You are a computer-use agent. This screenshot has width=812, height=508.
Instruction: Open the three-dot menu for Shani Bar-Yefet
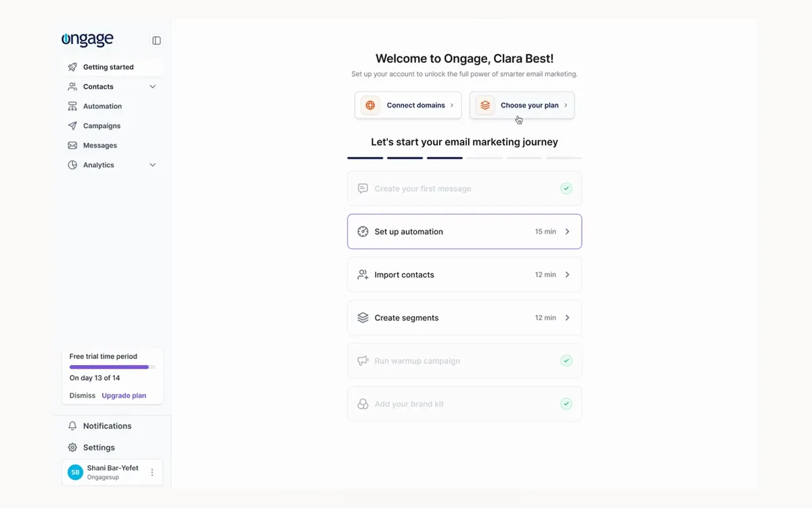click(152, 472)
